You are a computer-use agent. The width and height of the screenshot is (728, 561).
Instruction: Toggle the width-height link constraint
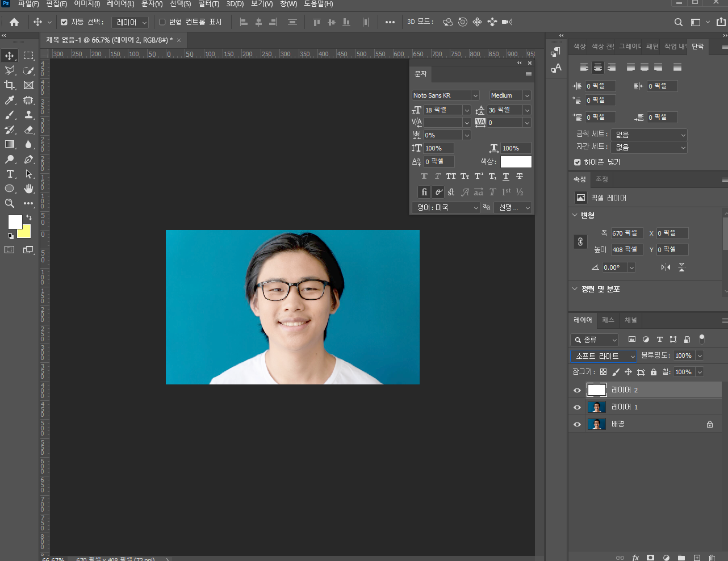[x=580, y=241]
